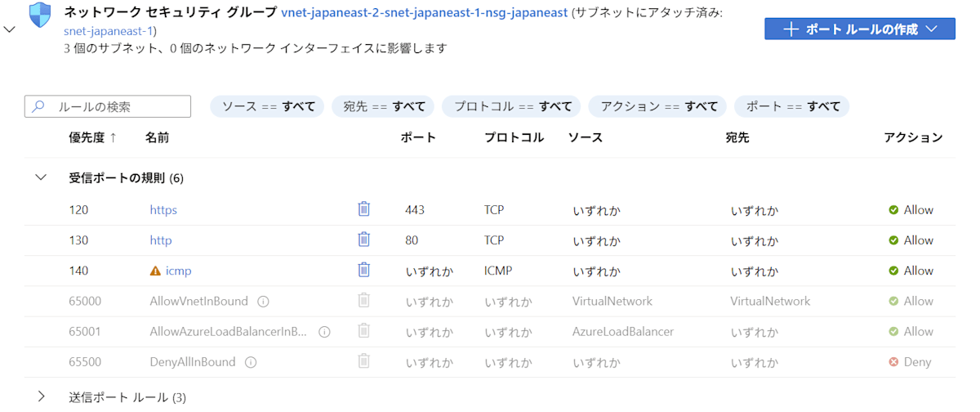Click green Allow icon in icmp row
The height and width of the screenshot is (412, 980).
coord(893,271)
